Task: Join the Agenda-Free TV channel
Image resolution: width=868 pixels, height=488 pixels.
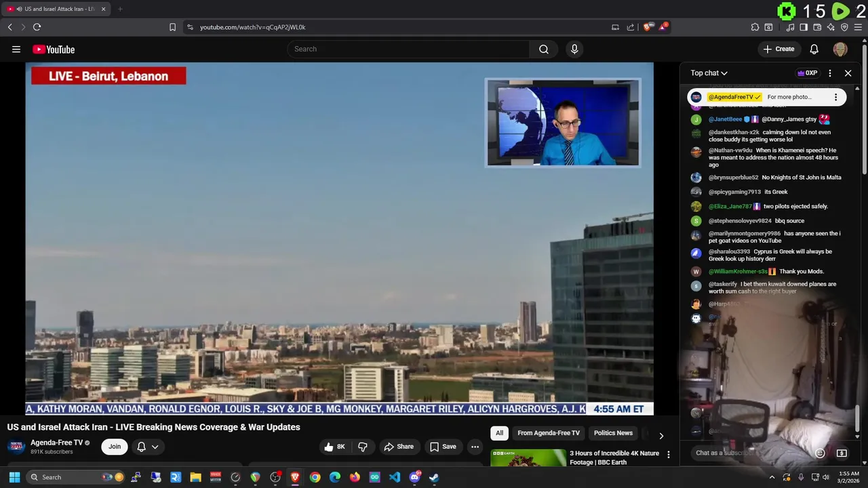Action: point(115,447)
